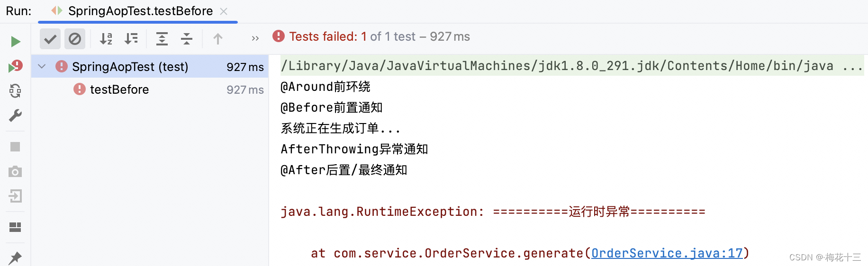Click the exit/import results icon
Viewport: 868px width, 266px height.
tap(15, 196)
